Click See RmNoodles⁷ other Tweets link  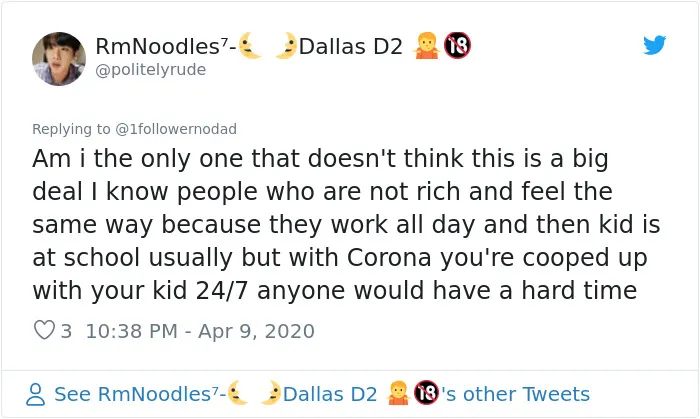pyautogui.click(x=322, y=394)
